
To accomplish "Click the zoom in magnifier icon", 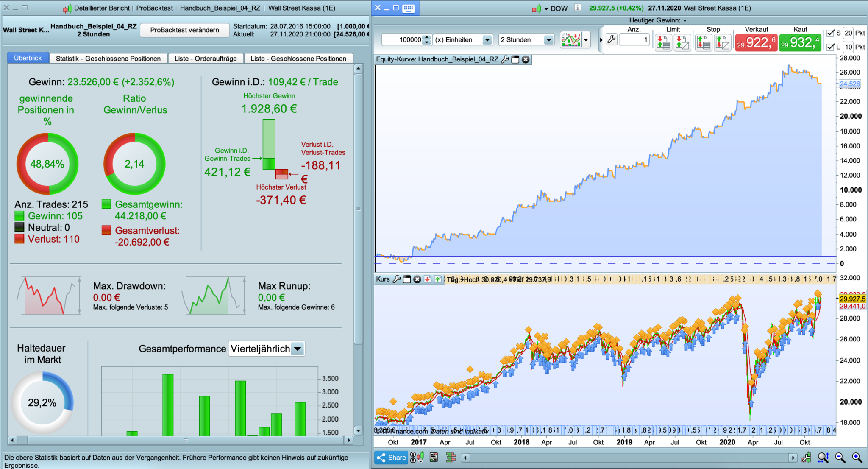I will tap(857, 457).
